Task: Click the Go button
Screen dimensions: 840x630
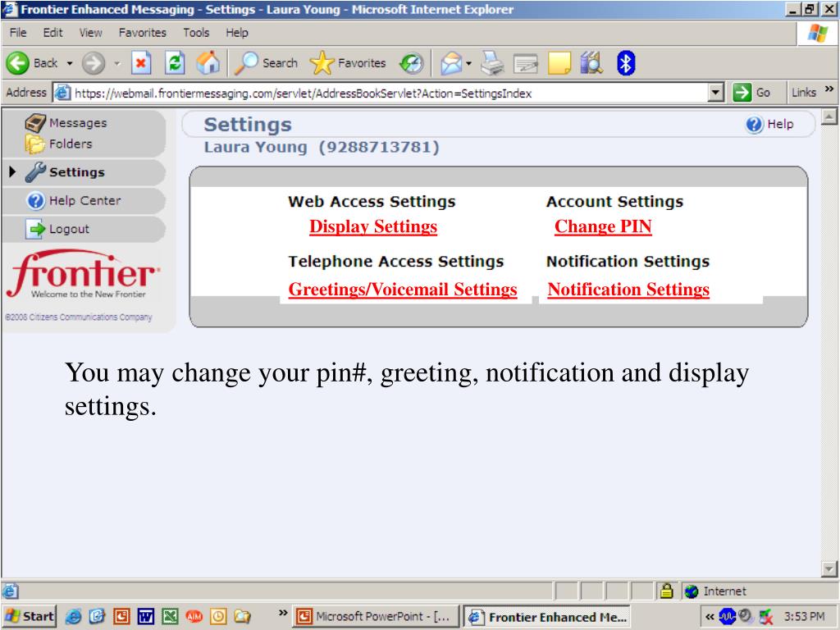Action: pyautogui.click(x=752, y=93)
